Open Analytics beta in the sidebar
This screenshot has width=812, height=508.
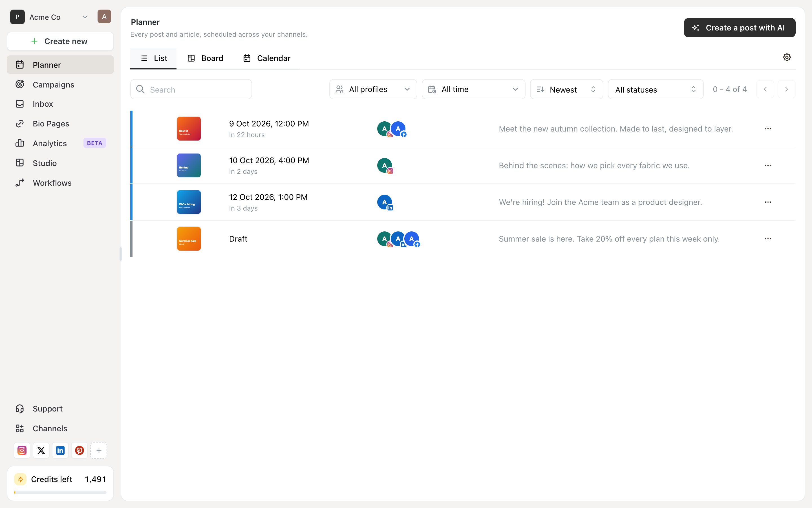point(60,143)
